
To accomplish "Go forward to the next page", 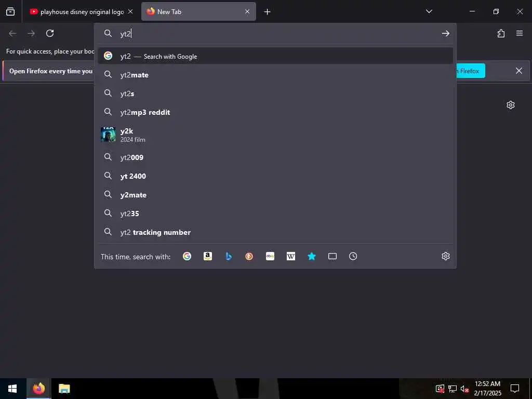I will pyautogui.click(x=31, y=33).
